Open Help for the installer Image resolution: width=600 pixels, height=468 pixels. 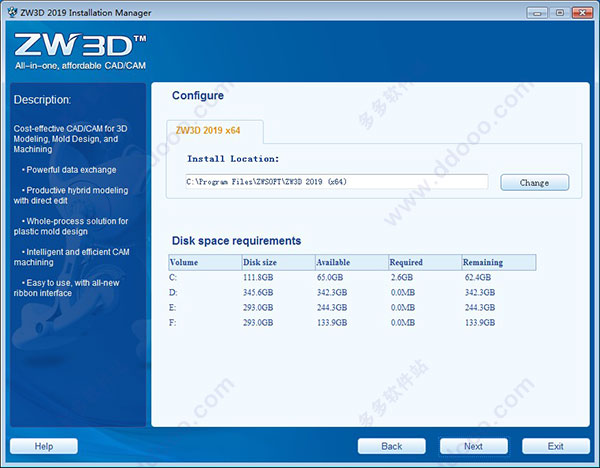pyautogui.click(x=44, y=446)
